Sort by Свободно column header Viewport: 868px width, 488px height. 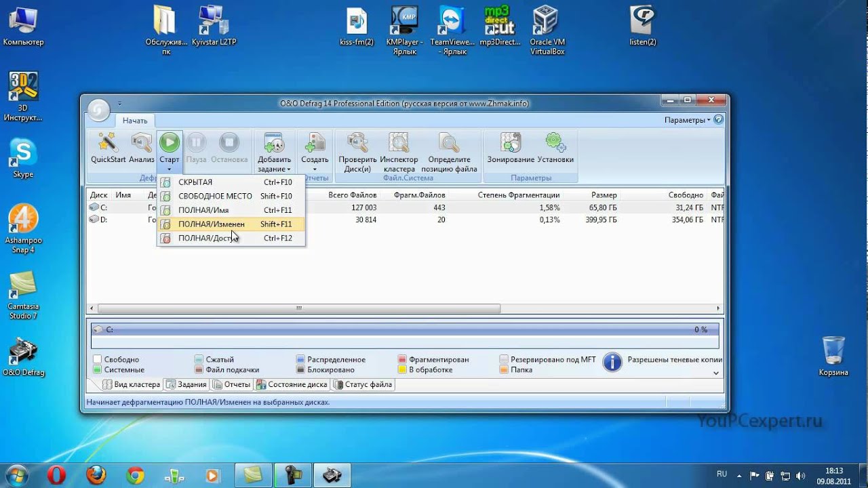click(685, 195)
